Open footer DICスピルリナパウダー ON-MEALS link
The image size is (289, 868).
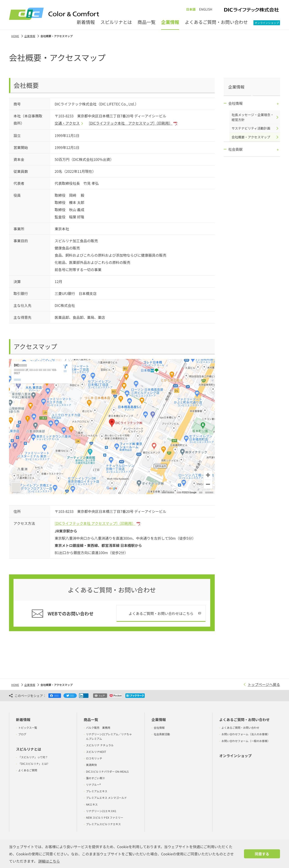[107, 771]
